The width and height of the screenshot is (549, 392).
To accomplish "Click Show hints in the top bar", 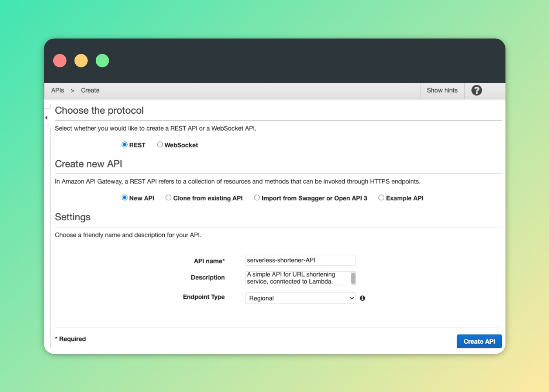I will pos(442,90).
